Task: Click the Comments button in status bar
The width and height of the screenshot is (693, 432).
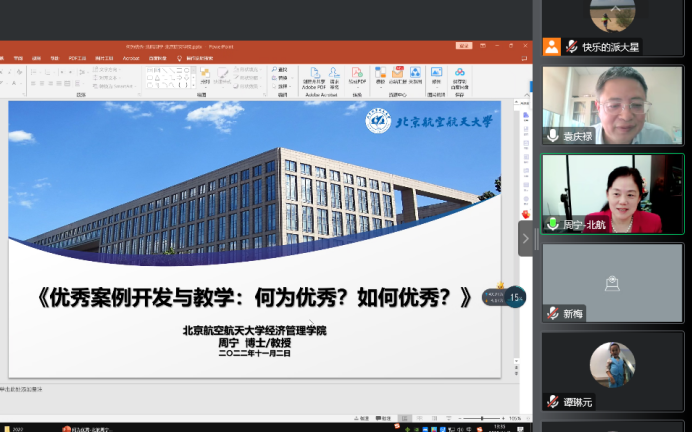Action: click(x=384, y=418)
